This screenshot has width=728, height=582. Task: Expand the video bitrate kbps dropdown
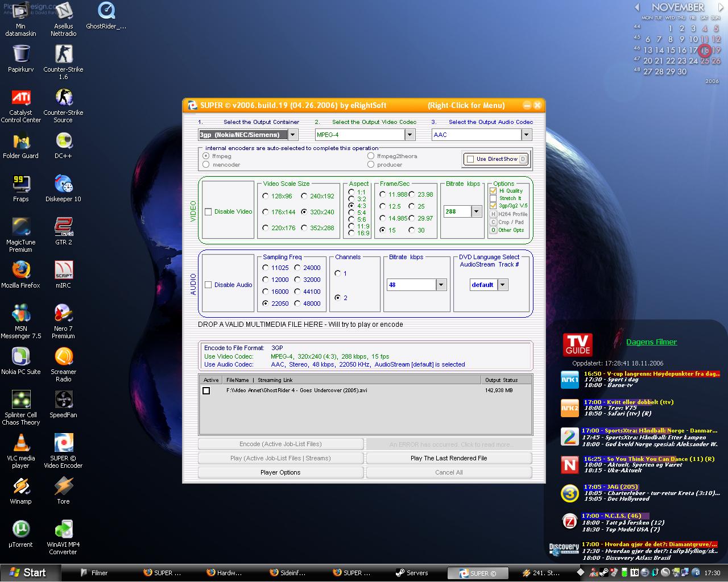[x=477, y=211]
